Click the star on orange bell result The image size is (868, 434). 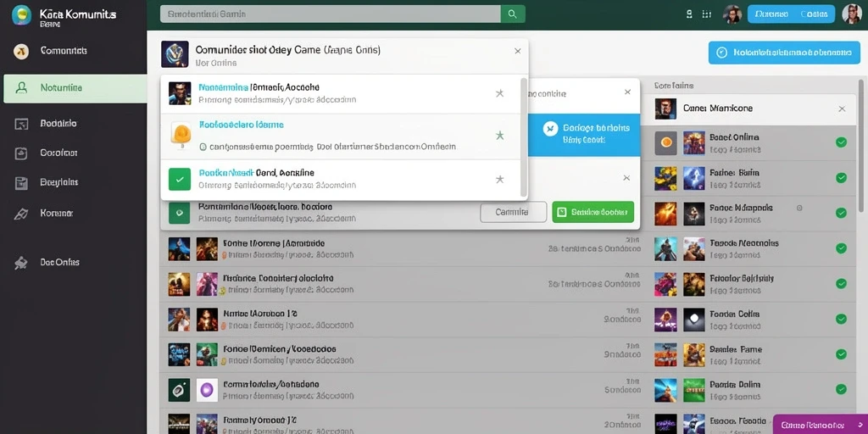pyautogui.click(x=499, y=136)
